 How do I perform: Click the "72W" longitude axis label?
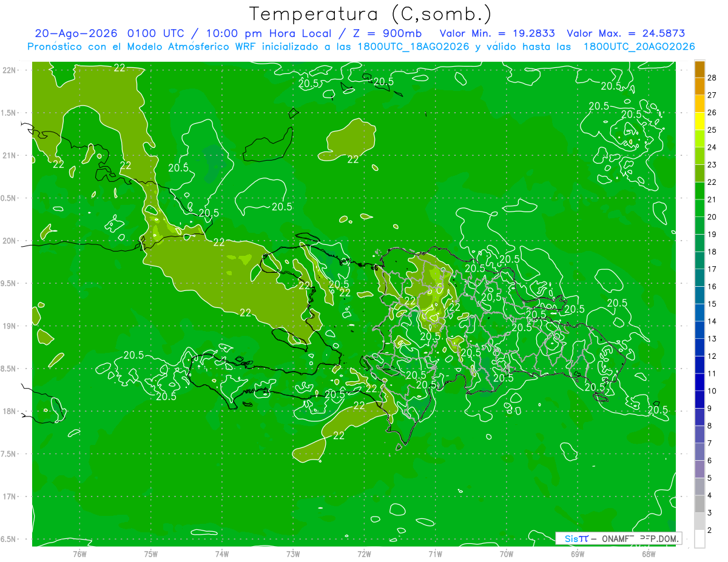coord(364,554)
